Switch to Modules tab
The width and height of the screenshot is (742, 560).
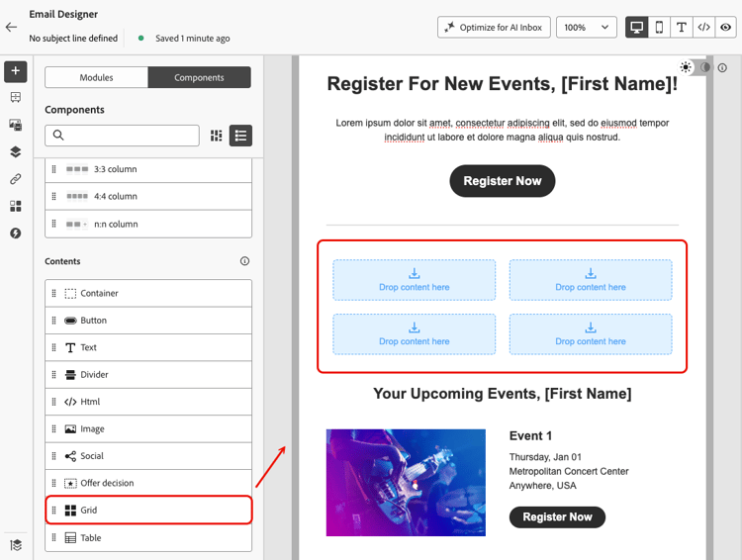coord(97,77)
